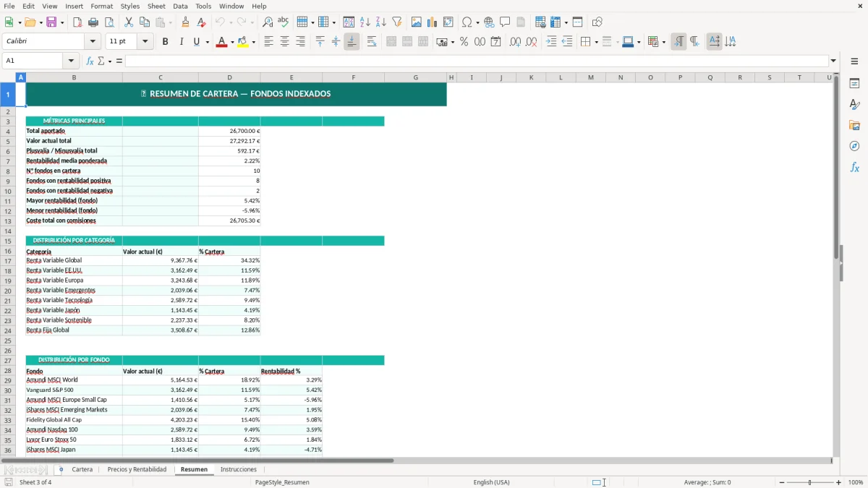Activate the Clone Formatting paintbrush
868x488 pixels.
(x=186, y=22)
